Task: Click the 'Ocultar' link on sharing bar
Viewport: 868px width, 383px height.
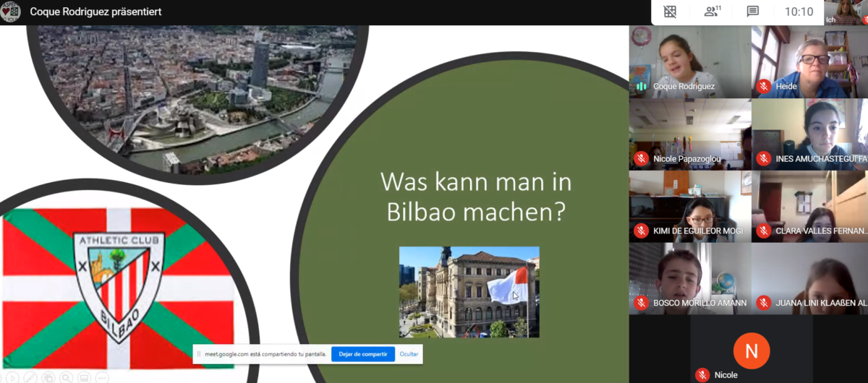Action: click(409, 354)
